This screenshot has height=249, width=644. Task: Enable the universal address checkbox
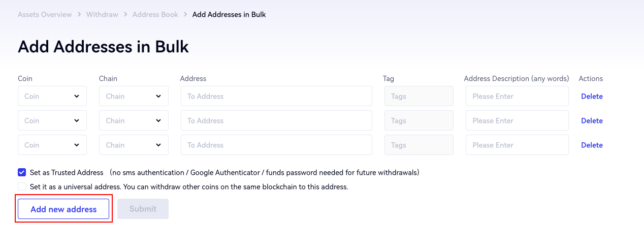click(22, 186)
